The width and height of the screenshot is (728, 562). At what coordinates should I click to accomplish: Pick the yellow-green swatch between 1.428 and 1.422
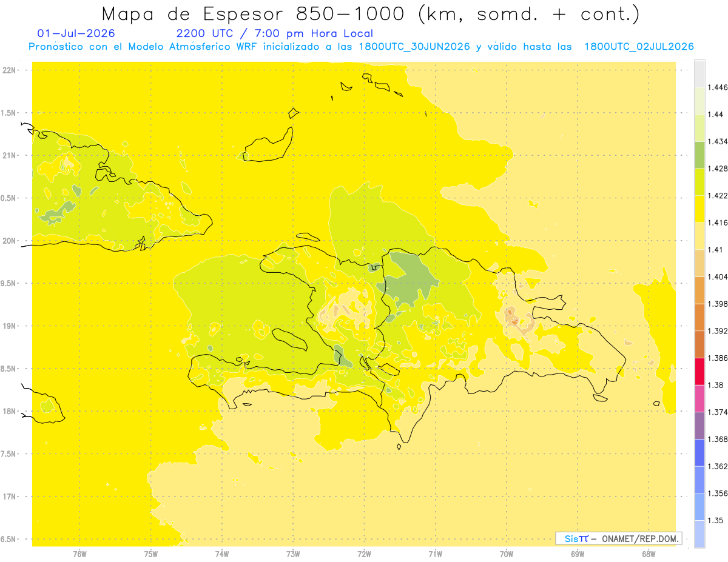[699, 182]
